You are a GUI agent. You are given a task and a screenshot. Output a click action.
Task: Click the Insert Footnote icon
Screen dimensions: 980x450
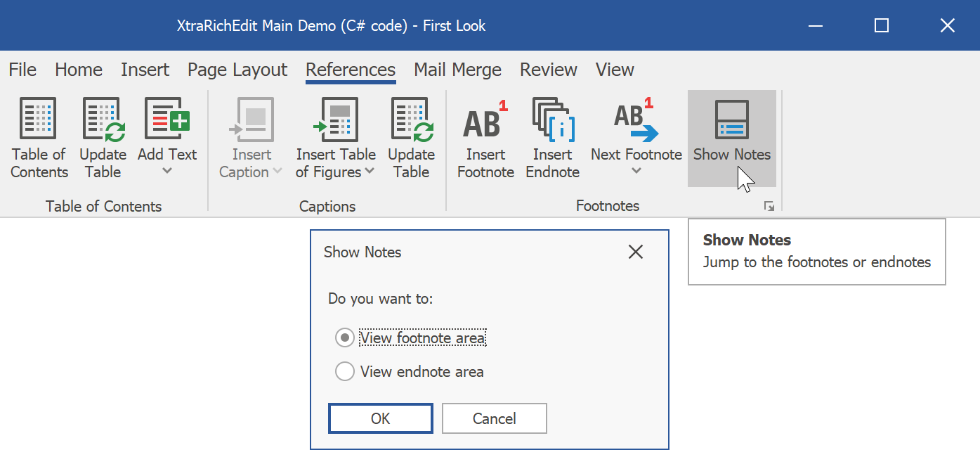485,120
